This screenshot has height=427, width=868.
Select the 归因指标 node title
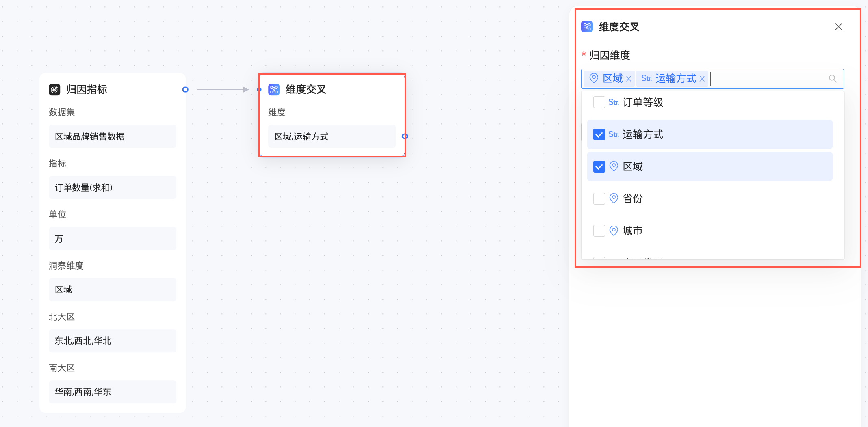pyautogui.click(x=87, y=89)
